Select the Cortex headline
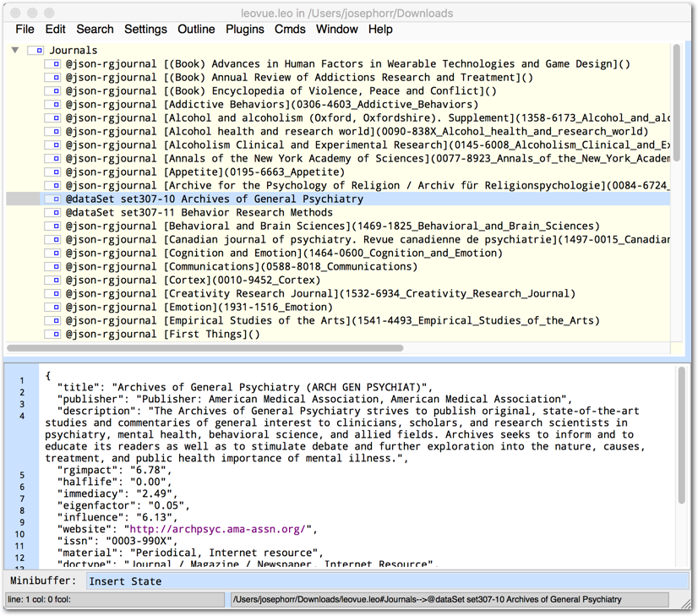The width and height of the screenshot is (698, 616). tap(194, 280)
